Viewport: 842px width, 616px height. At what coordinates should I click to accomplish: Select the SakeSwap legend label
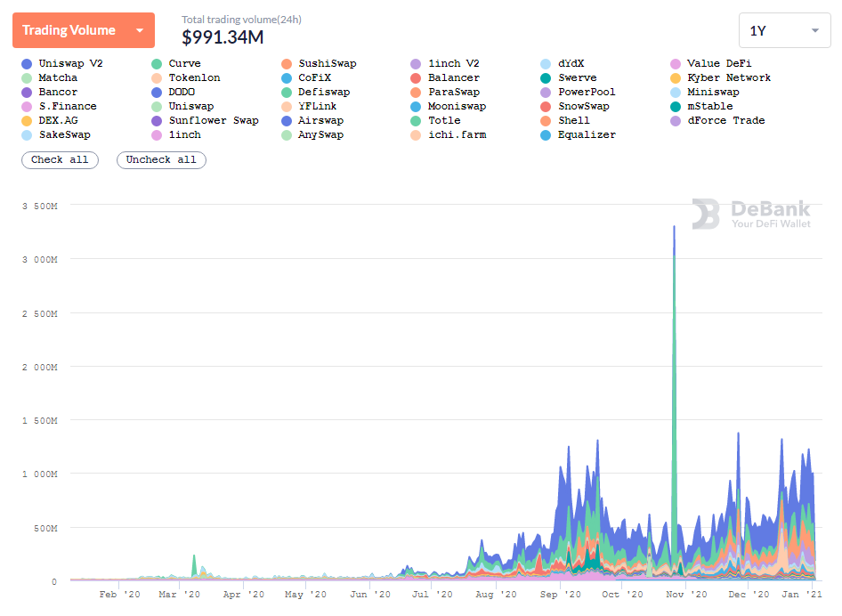point(64,134)
